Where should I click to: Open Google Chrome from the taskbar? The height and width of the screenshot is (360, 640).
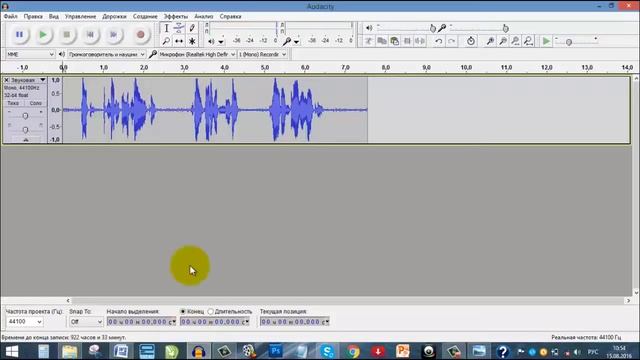[353, 351]
